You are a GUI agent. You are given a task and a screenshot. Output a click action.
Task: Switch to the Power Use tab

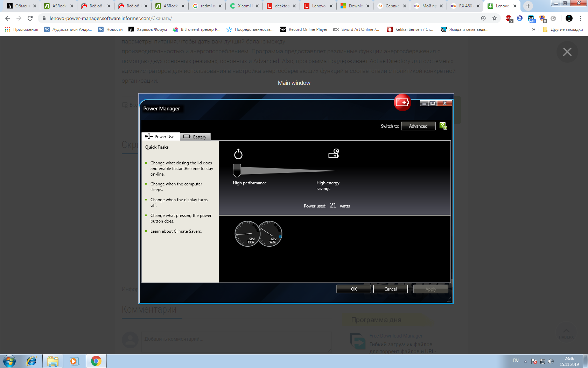tap(161, 137)
